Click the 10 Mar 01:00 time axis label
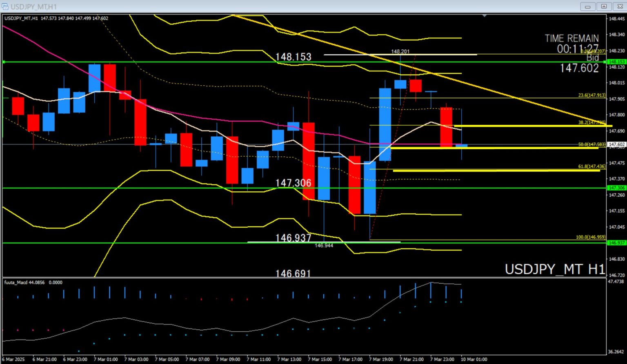The height and width of the screenshot is (364, 627). tap(474, 360)
